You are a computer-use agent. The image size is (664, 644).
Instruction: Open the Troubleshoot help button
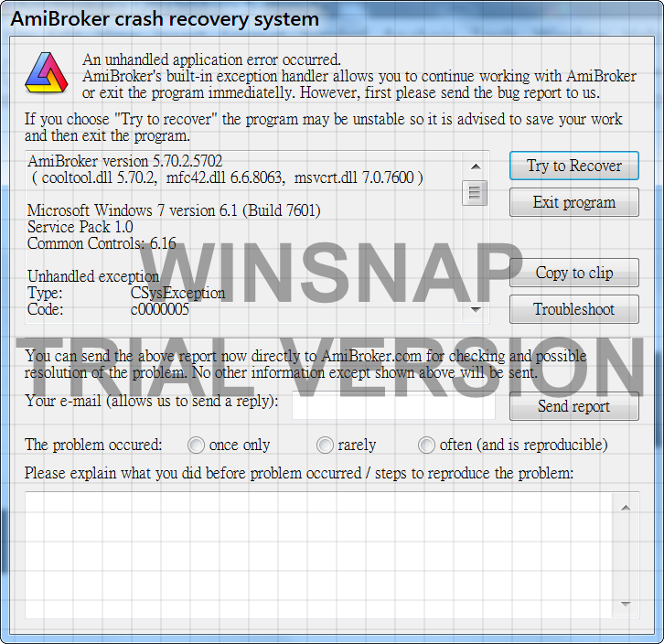pos(574,309)
